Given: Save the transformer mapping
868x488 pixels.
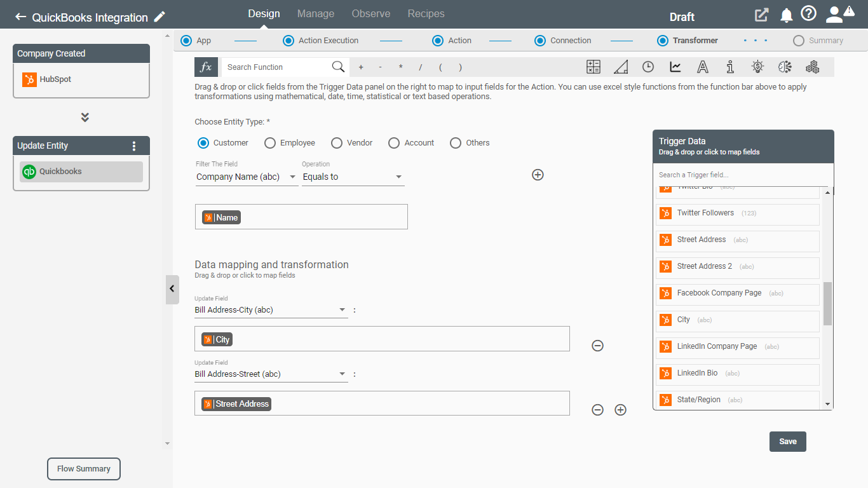Looking at the screenshot, I should [x=788, y=442].
